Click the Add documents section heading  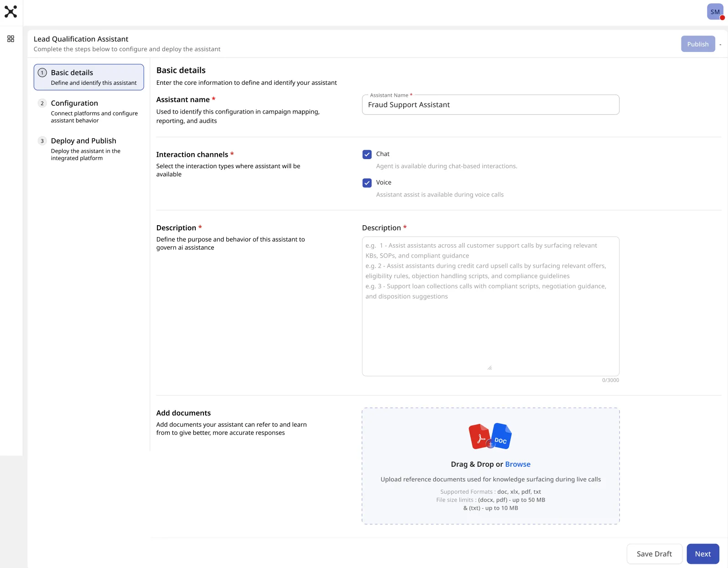click(183, 413)
